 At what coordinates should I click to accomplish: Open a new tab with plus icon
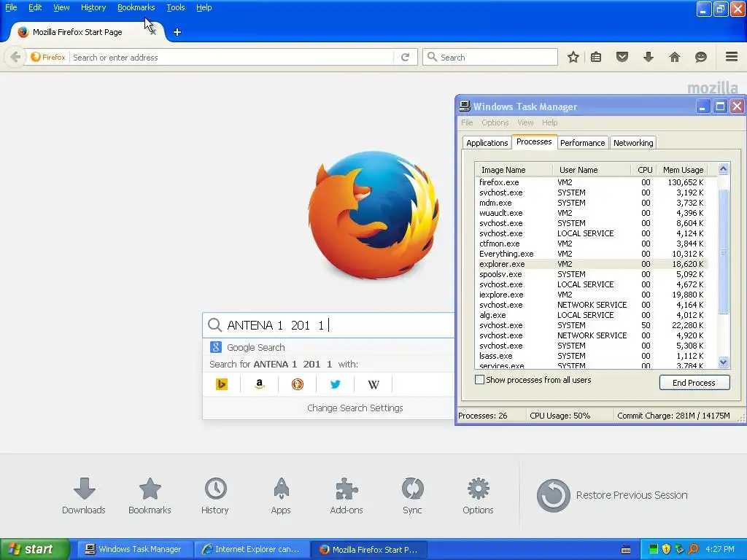click(177, 32)
